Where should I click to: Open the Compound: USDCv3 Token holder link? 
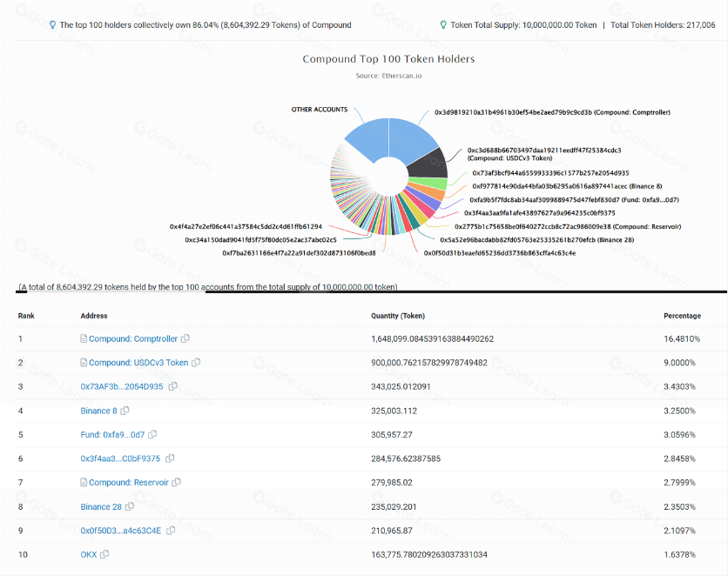[x=138, y=363]
